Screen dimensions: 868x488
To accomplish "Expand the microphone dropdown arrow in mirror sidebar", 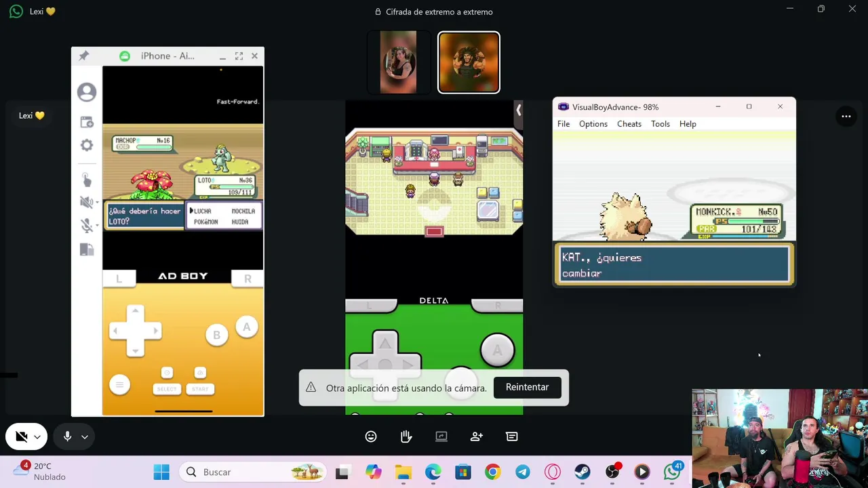I will pyautogui.click(x=97, y=226).
